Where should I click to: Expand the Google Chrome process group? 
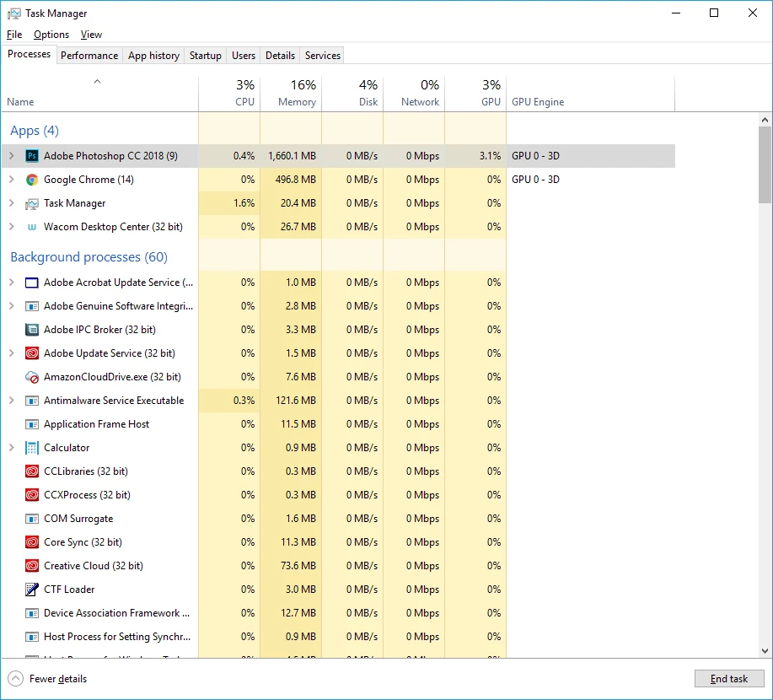[x=11, y=180]
